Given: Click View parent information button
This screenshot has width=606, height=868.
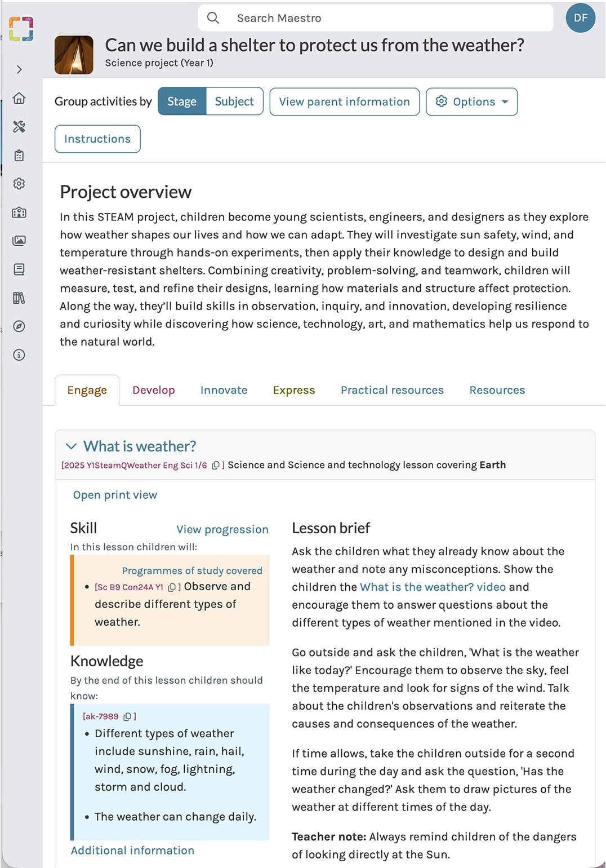Looking at the screenshot, I should pos(344,101).
